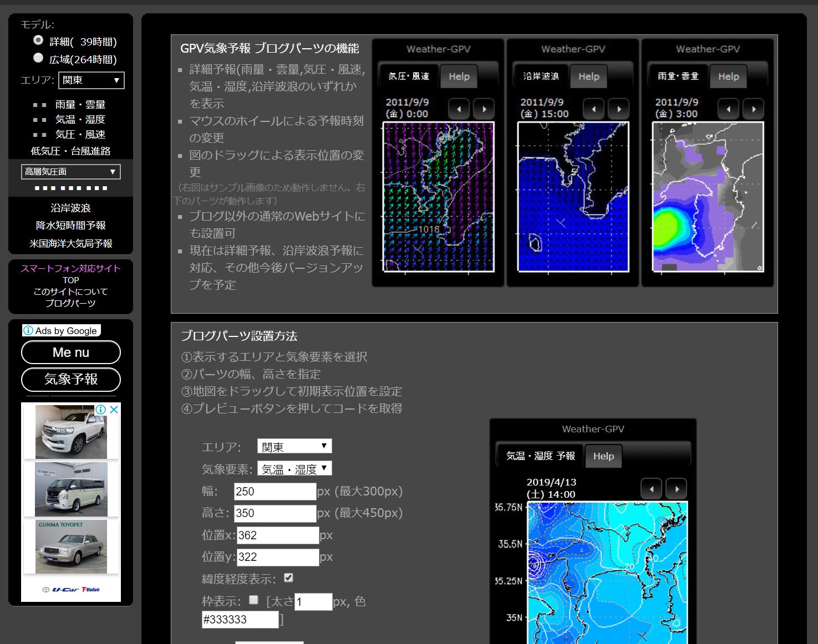
Task: Show the previous forecast time in the 気圧・風速 sample widget
Action: 459,109
